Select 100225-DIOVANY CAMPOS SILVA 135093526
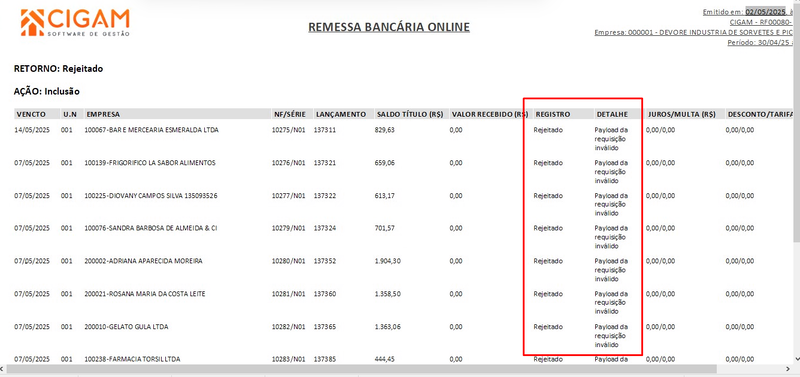This screenshot has height=377, width=800. click(x=151, y=195)
